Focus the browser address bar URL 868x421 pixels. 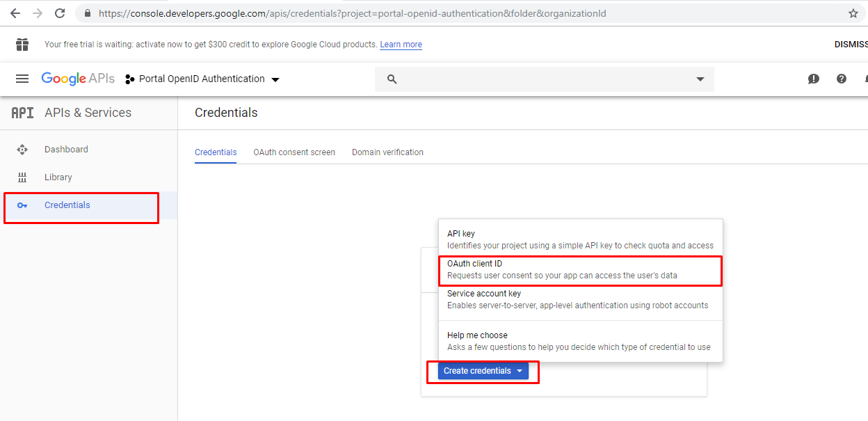(352, 13)
